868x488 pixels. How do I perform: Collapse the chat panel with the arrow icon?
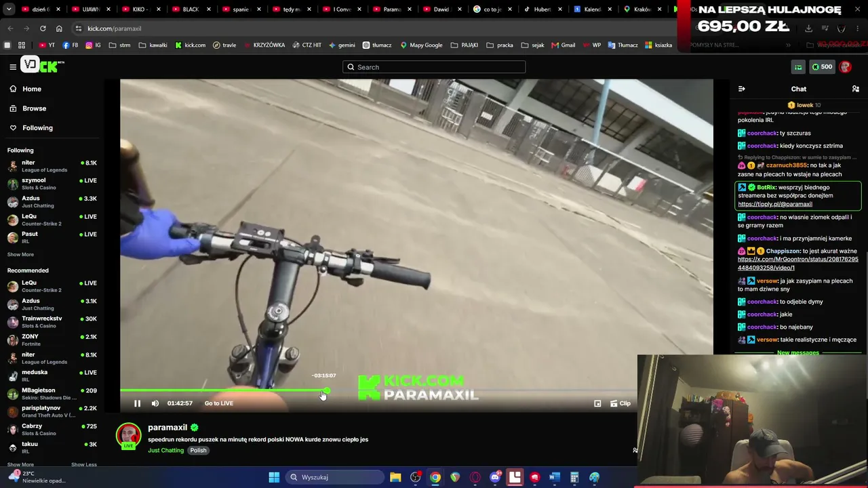coord(741,89)
